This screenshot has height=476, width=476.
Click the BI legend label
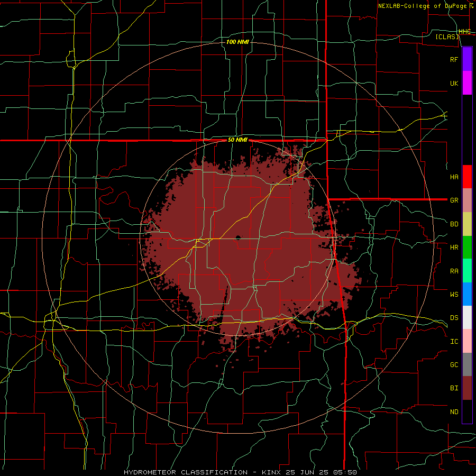(454, 388)
